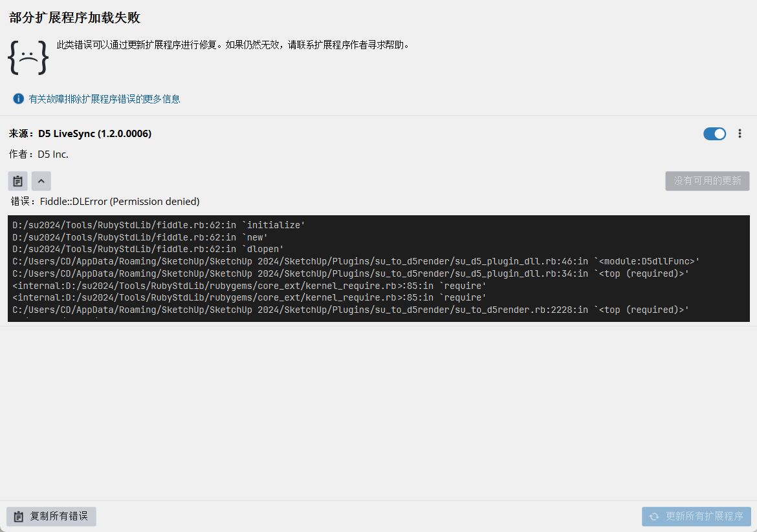Click the 没有可用的更新 button

pyautogui.click(x=707, y=181)
